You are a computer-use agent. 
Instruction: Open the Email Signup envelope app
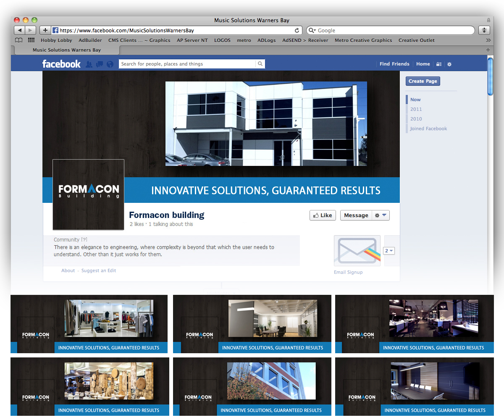(357, 251)
